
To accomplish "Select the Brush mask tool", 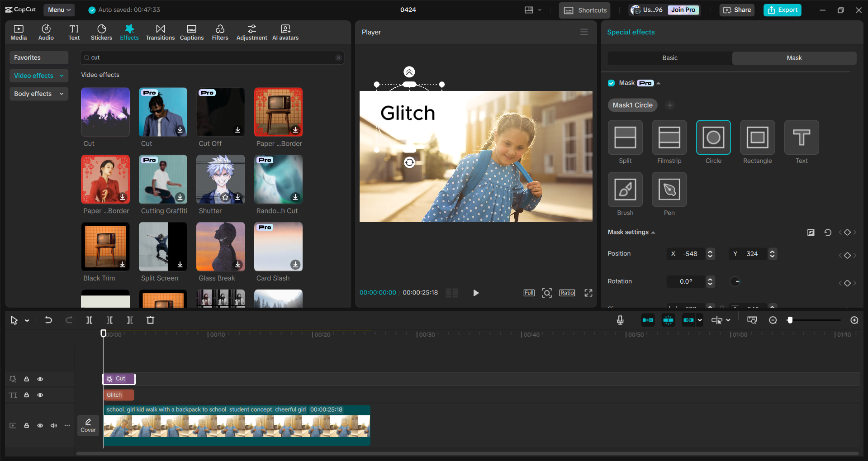I will point(625,190).
